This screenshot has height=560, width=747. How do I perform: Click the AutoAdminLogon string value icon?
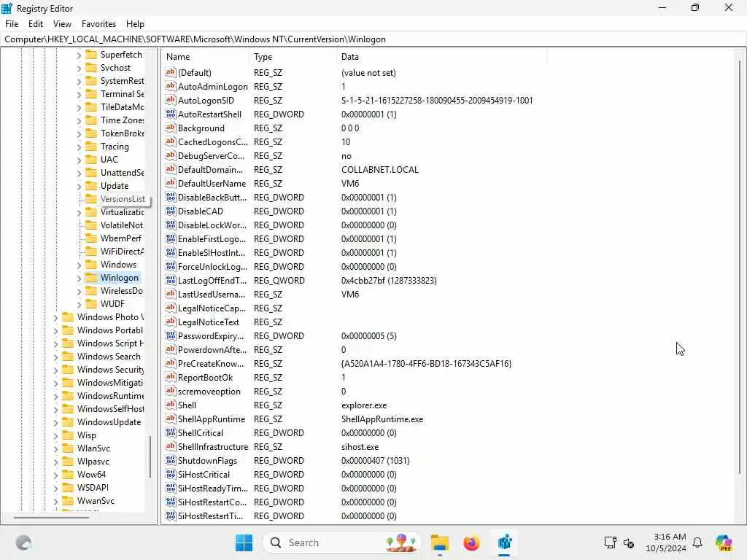171,86
